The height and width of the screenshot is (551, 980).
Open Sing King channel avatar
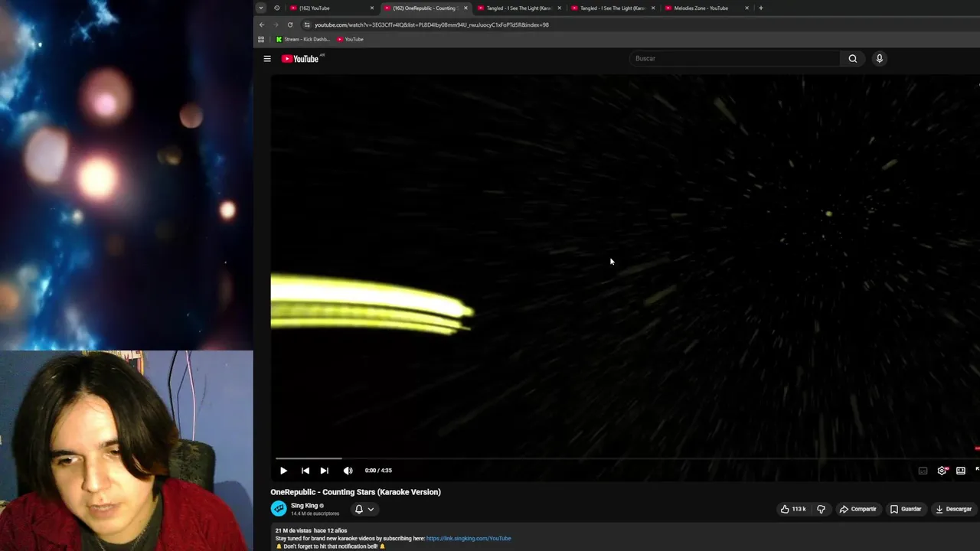tap(279, 509)
